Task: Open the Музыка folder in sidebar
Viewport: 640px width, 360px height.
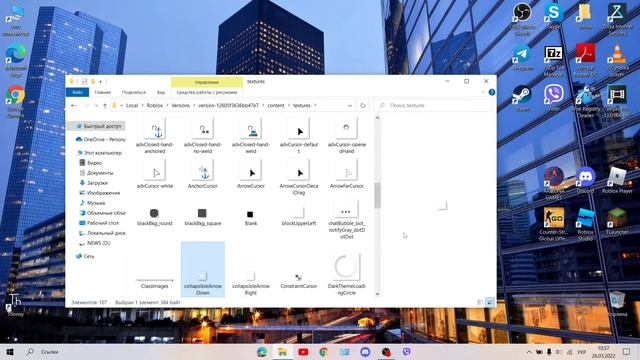Action: [x=92, y=203]
